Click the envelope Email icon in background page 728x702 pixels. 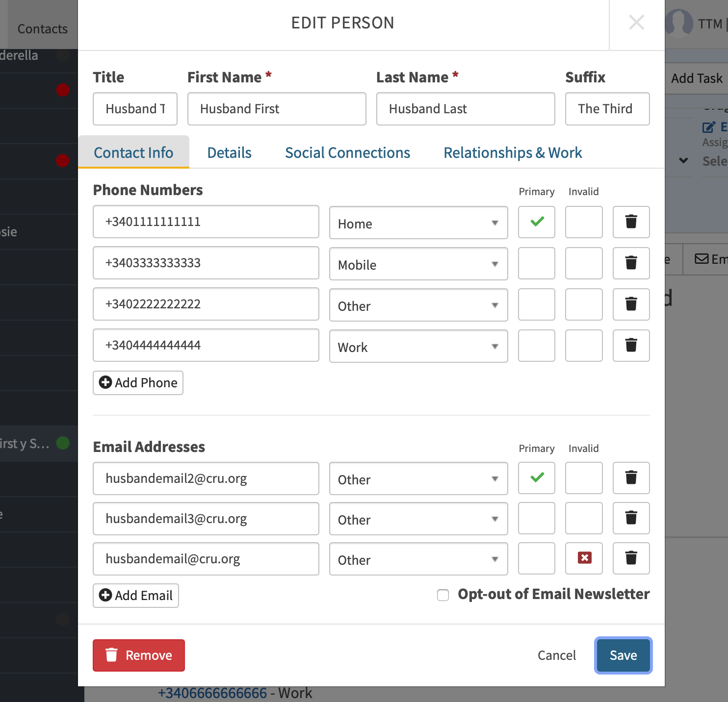pyautogui.click(x=702, y=259)
